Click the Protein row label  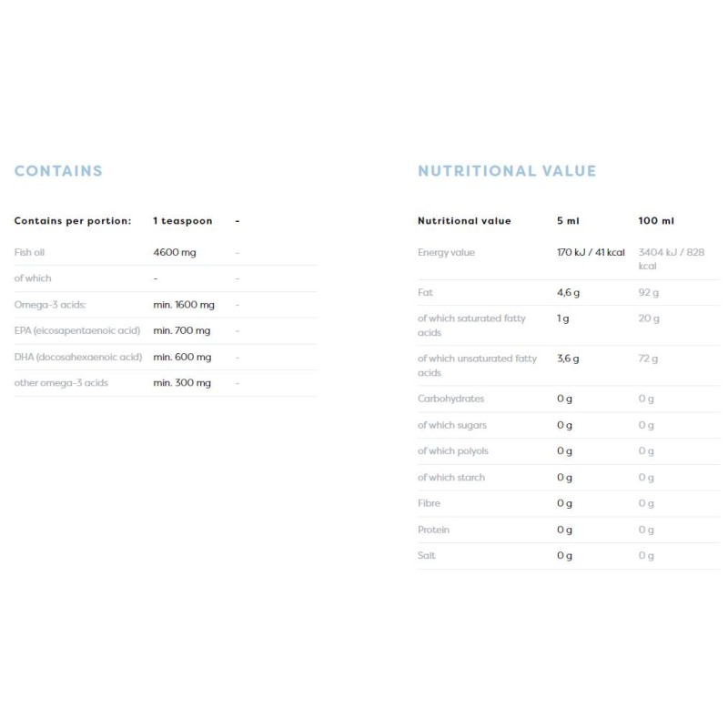433,530
